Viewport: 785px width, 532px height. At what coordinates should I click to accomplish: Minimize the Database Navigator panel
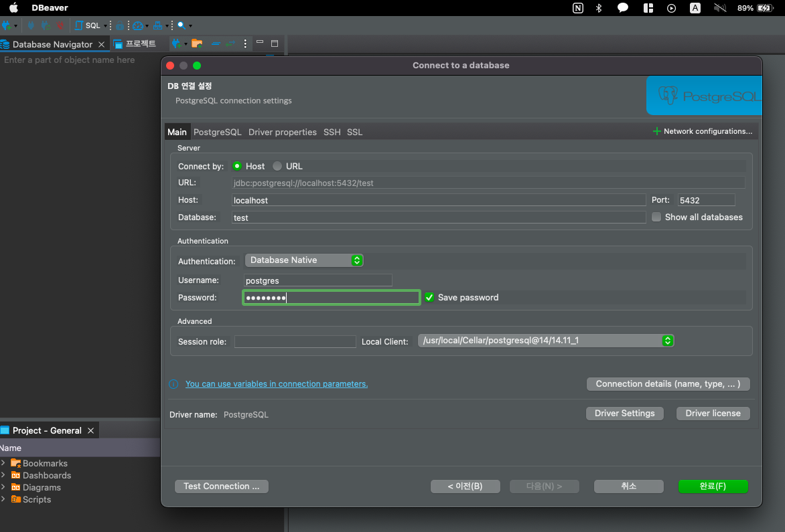260,43
